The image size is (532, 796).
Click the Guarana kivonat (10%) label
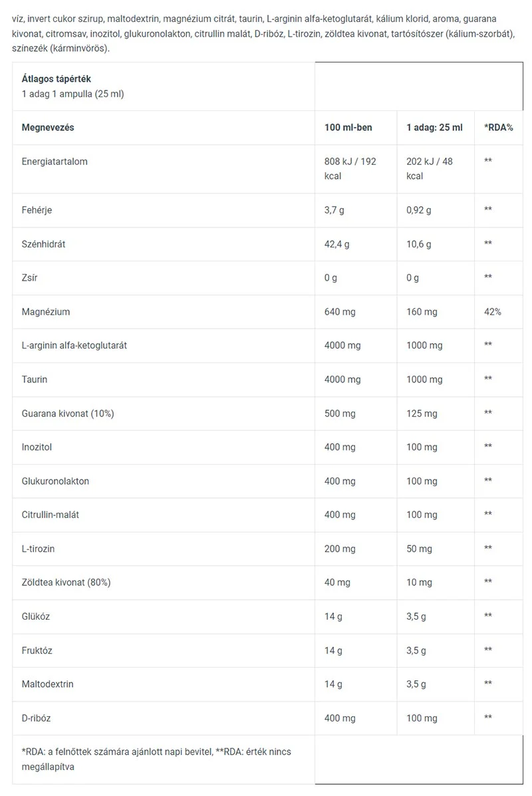click(x=68, y=413)
